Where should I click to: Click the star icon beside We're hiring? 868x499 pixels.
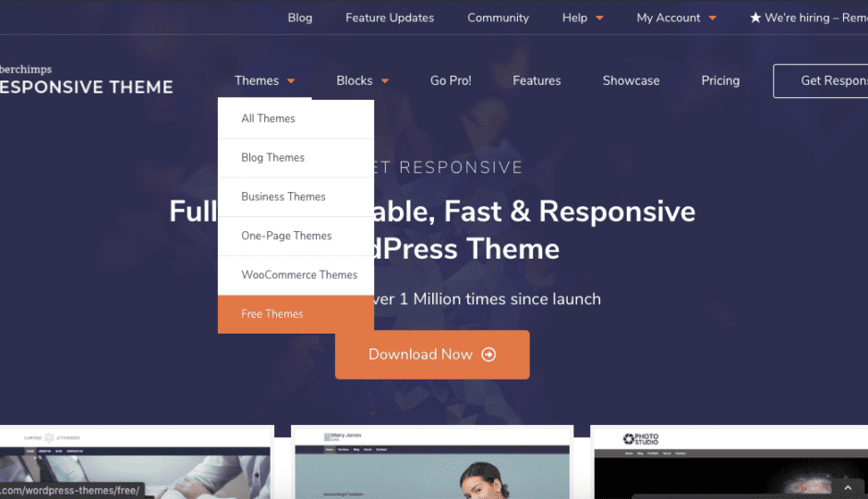pos(755,18)
